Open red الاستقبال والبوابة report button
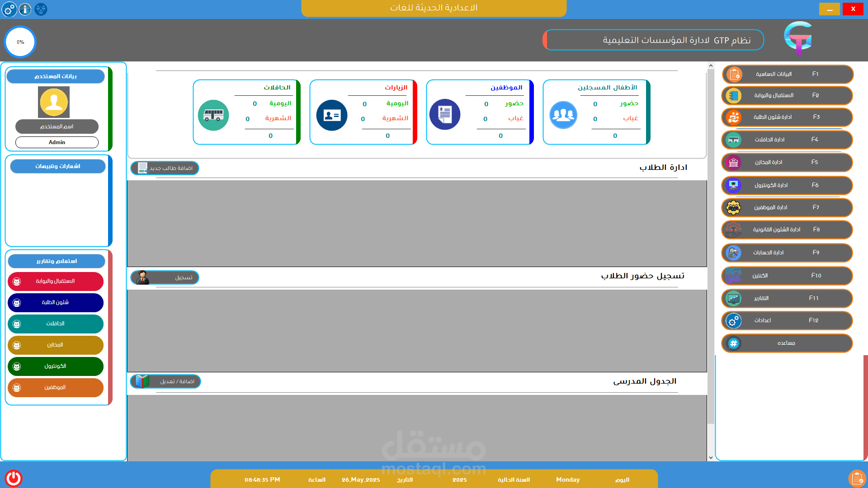Screen dimensions: 868x488 (x=56, y=281)
